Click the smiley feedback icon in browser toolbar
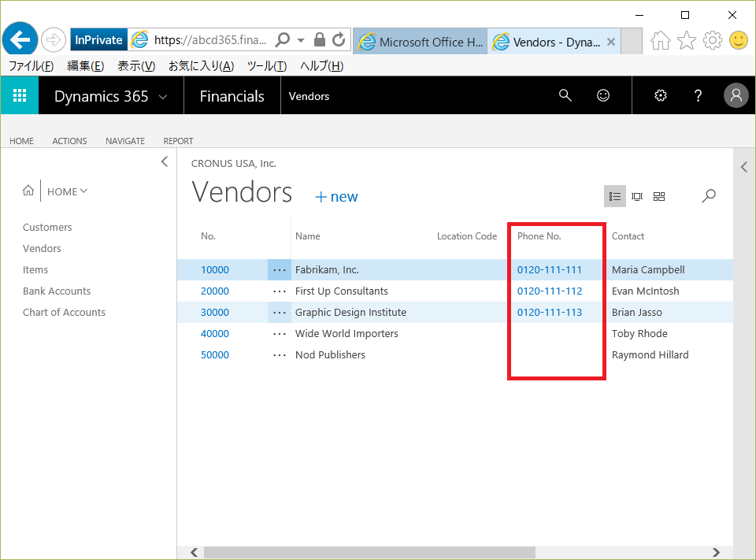Screen dimensions: 756x560 click(x=738, y=40)
